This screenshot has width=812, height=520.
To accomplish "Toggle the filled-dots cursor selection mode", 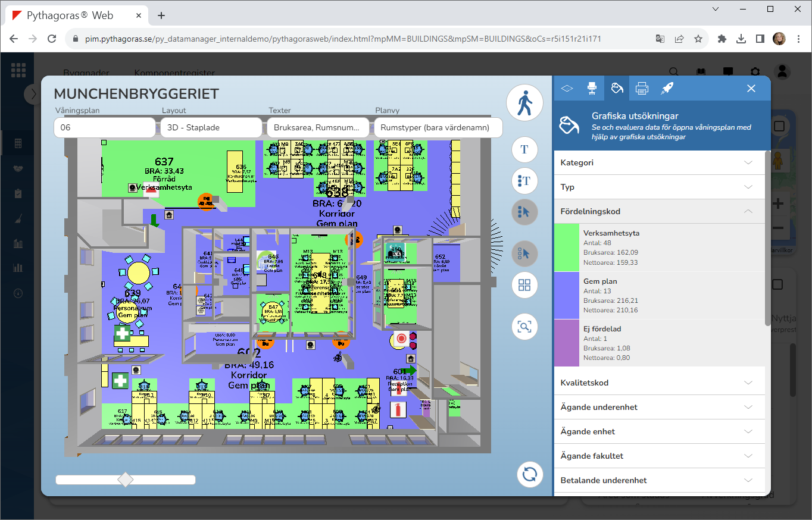I will [524, 212].
